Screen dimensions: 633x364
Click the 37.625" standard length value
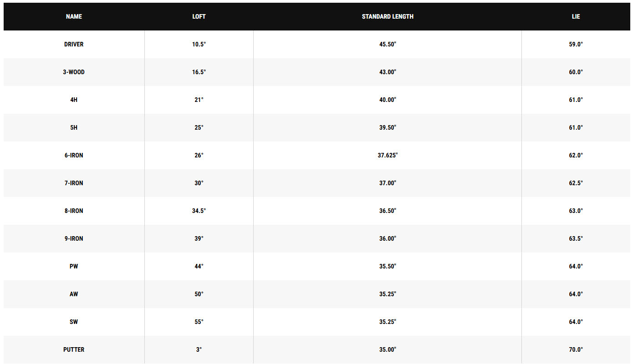pyautogui.click(x=388, y=155)
